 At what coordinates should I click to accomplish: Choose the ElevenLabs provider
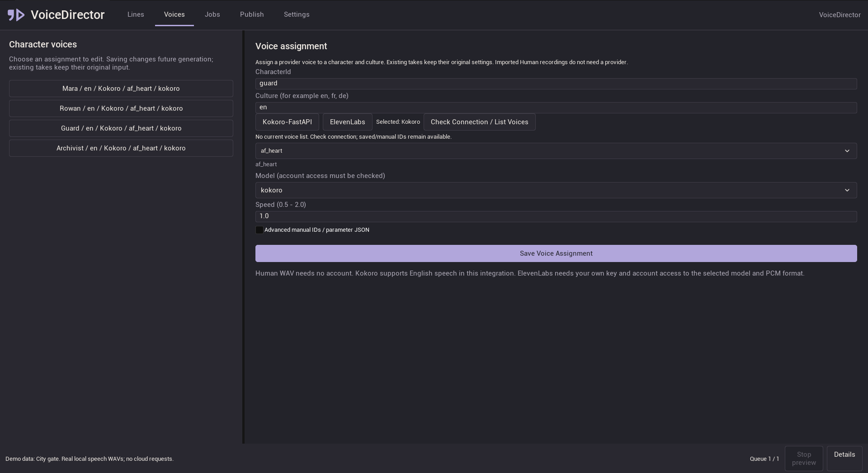point(348,122)
